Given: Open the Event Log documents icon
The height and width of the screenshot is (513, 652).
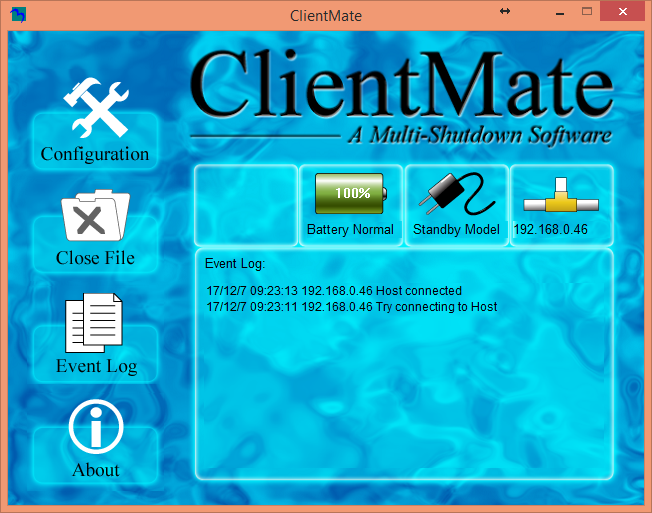Looking at the screenshot, I should click(x=94, y=323).
